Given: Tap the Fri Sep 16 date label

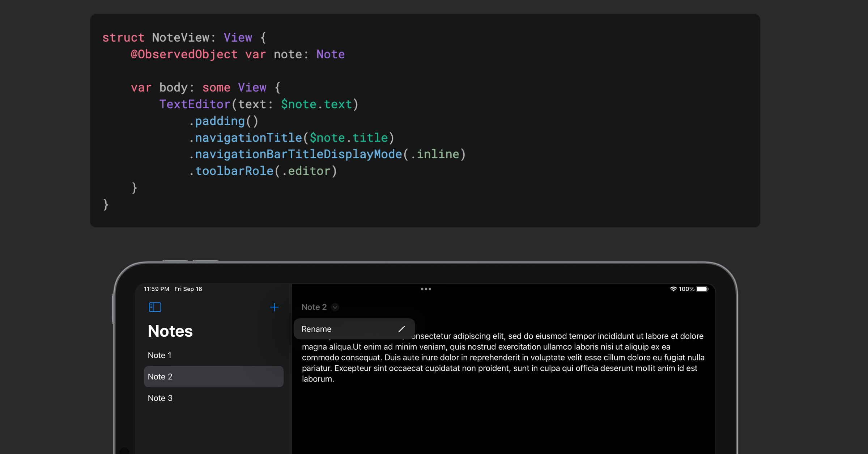Looking at the screenshot, I should tap(188, 289).
